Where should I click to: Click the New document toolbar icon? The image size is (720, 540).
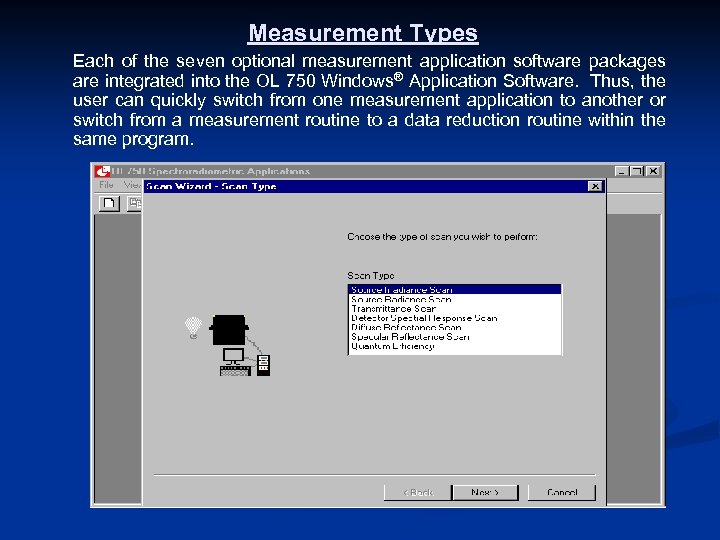tap(109, 203)
